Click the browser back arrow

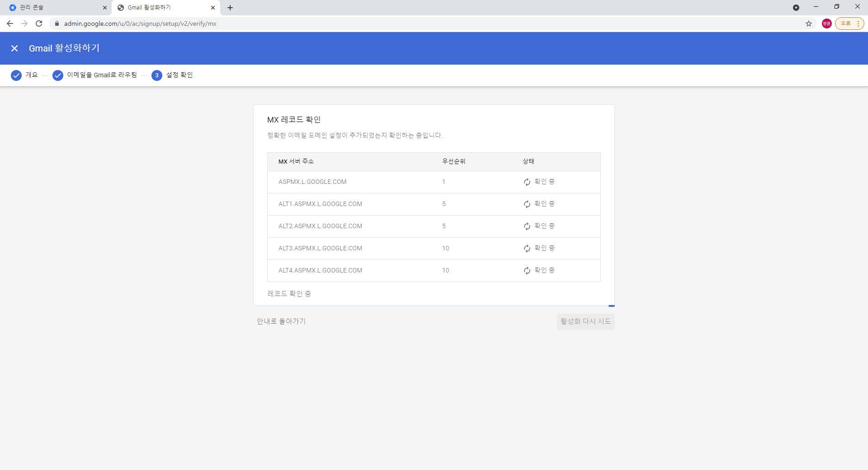click(x=10, y=23)
